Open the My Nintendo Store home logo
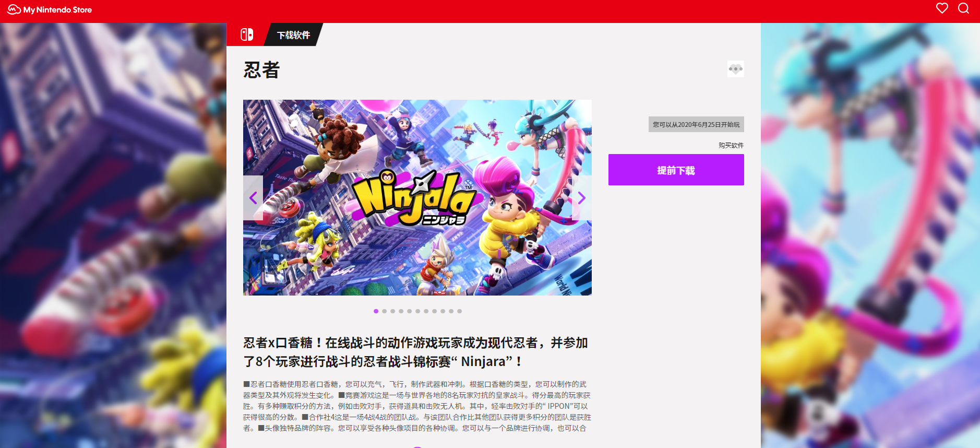Image resolution: width=980 pixels, height=448 pixels. 50,9
